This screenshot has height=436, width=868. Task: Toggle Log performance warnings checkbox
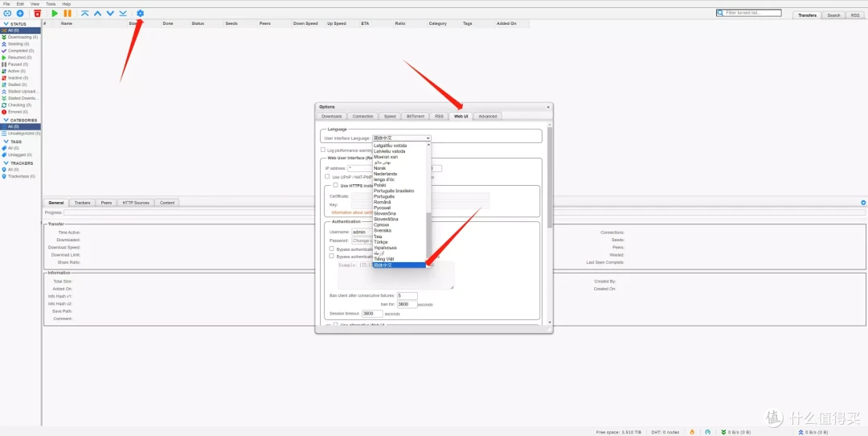[323, 150]
